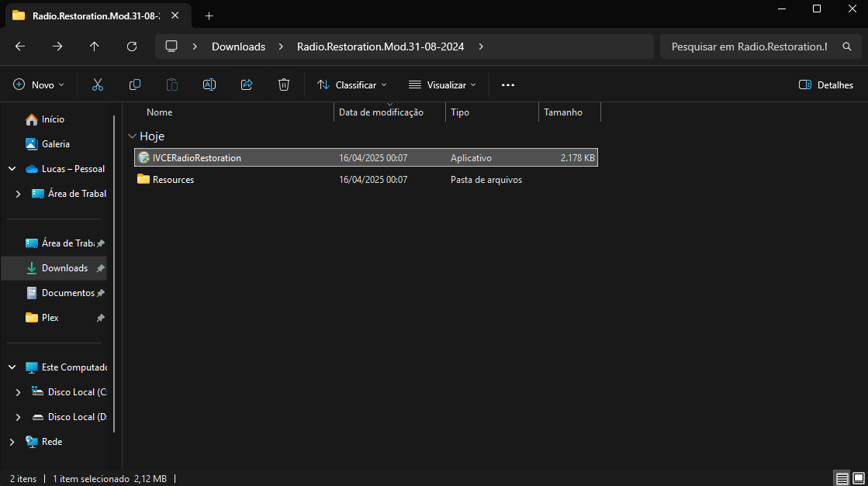Select the IVCERadioRestoration application file
Viewport: 868px width, 486px height.
[366, 157]
